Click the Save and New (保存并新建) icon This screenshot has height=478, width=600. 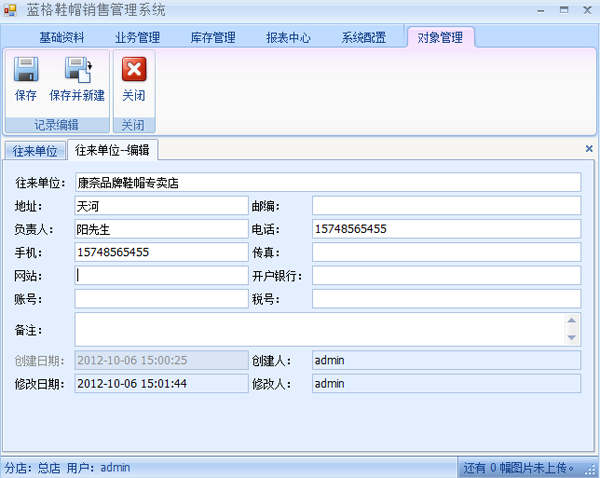pyautogui.click(x=77, y=70)
